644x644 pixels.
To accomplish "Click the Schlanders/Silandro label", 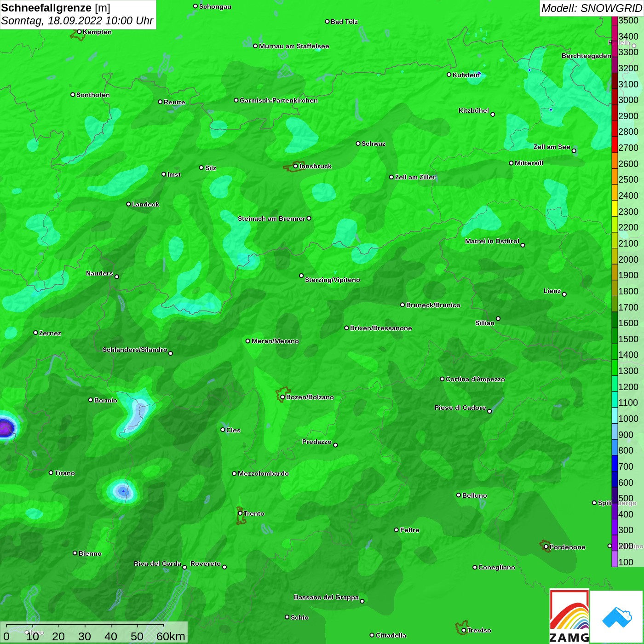I will click(135, 350).
